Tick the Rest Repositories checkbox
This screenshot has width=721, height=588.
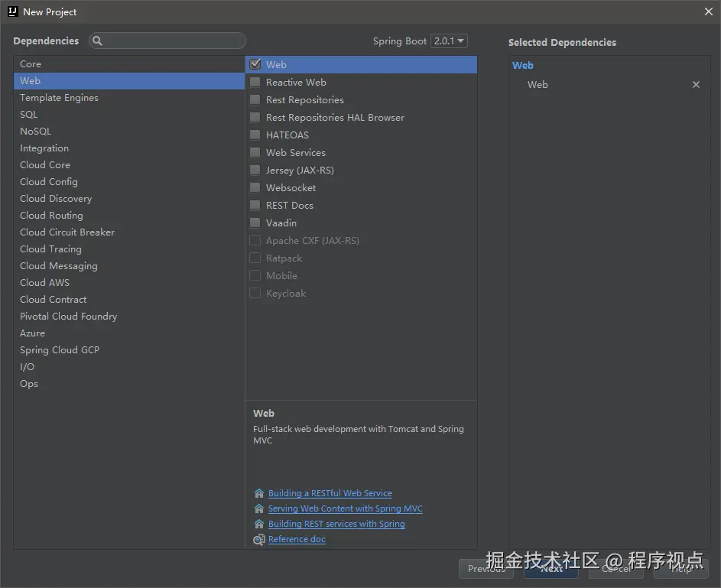255,99
